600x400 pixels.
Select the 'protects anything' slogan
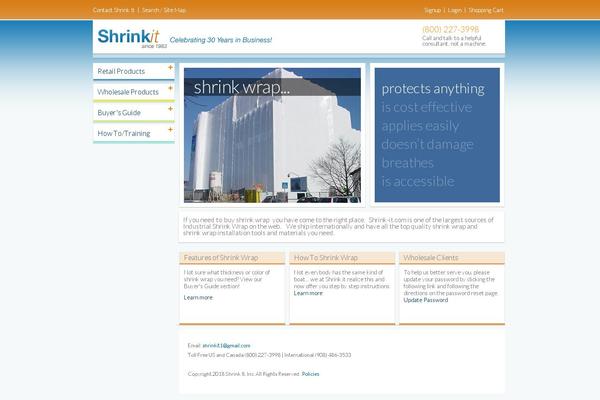click(433, 89)
